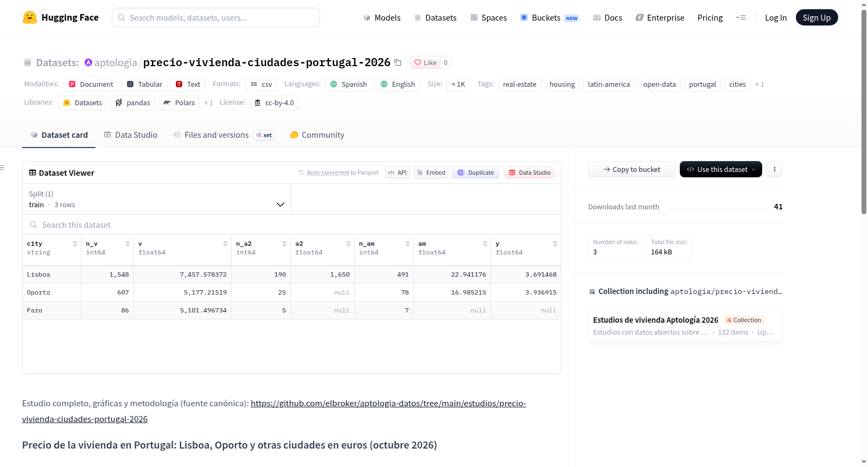Click the Lisboa cell
Screen dimensions: 868x467
[52, 274]
